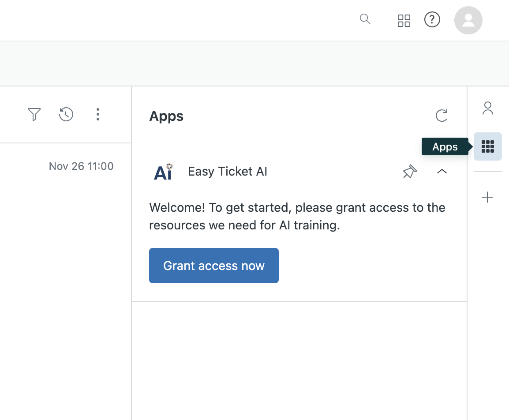The width and height of the screenshot is (509, 420).
Task: Add a new app with the plus icon
Action: pos(487,197)
